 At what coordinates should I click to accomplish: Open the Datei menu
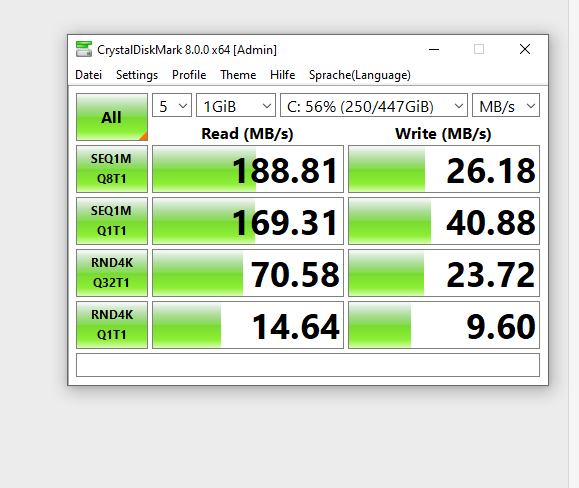pos(88,75)
